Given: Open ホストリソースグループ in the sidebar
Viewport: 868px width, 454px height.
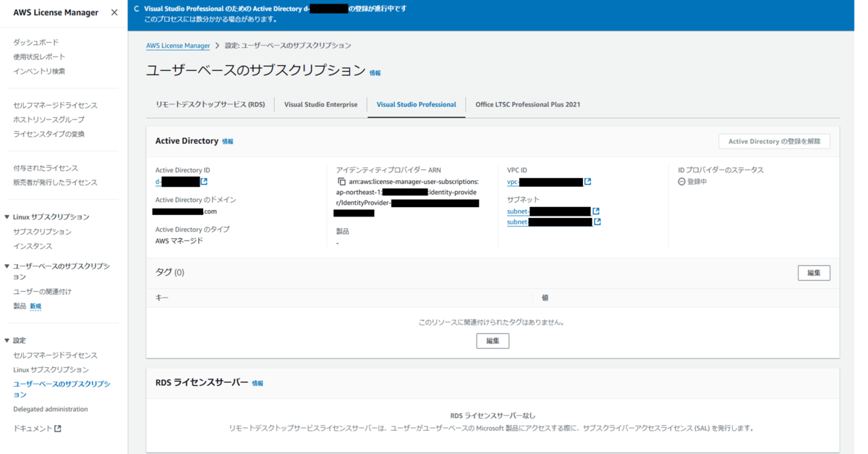Looking at the screenshot, I should tap(48, 119).
